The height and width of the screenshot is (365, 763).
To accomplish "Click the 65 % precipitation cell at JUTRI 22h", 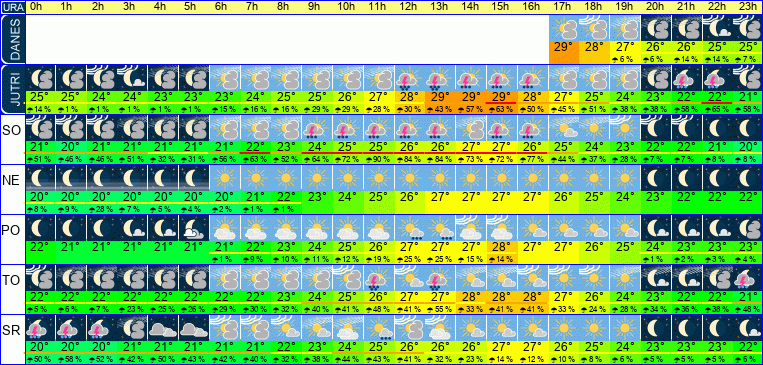I will (718, 109).
